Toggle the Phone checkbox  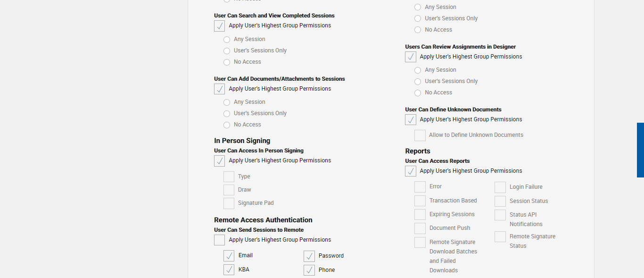point(309,270)
